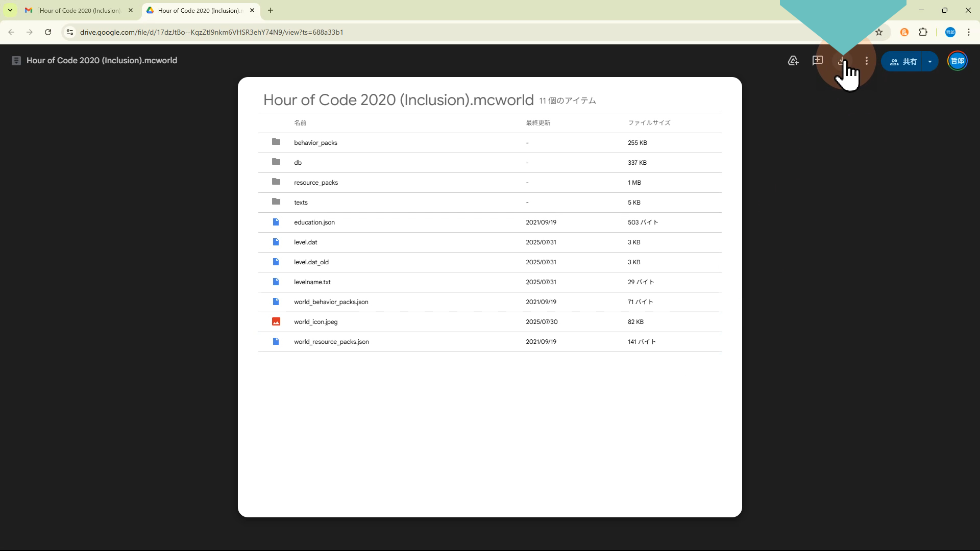Reload the page

coord(48,32)
